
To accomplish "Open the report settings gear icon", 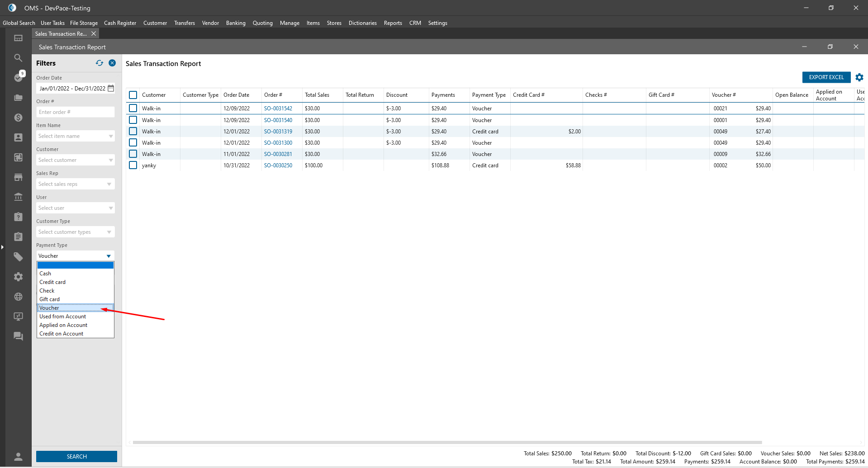I will point(859,77).
